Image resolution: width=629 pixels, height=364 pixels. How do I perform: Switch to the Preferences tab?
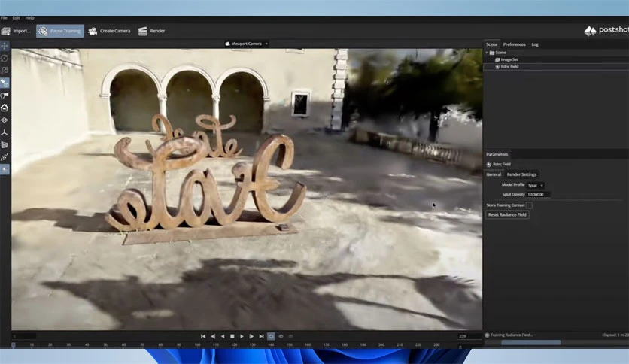(x=515, y=44)
